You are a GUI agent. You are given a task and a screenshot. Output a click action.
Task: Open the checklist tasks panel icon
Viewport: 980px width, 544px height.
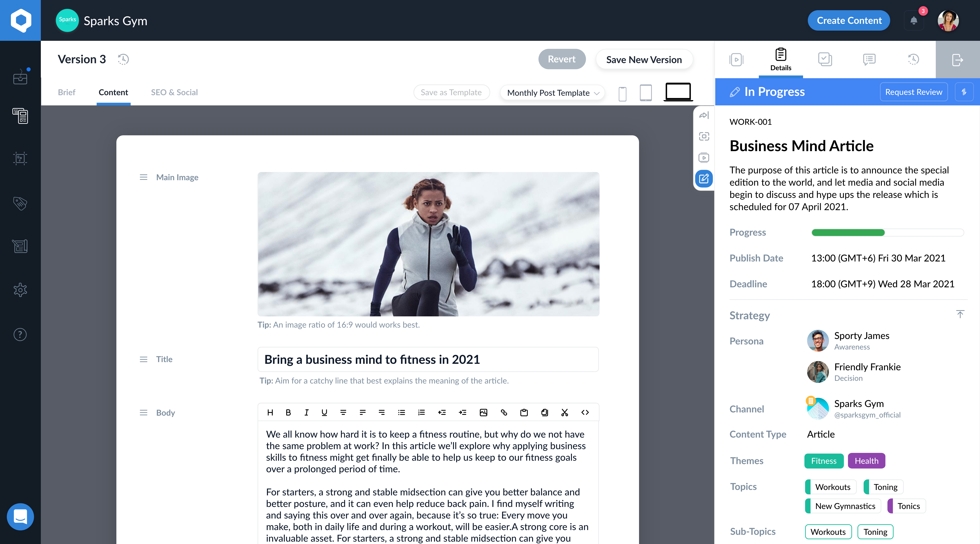(x=825, y=59)
